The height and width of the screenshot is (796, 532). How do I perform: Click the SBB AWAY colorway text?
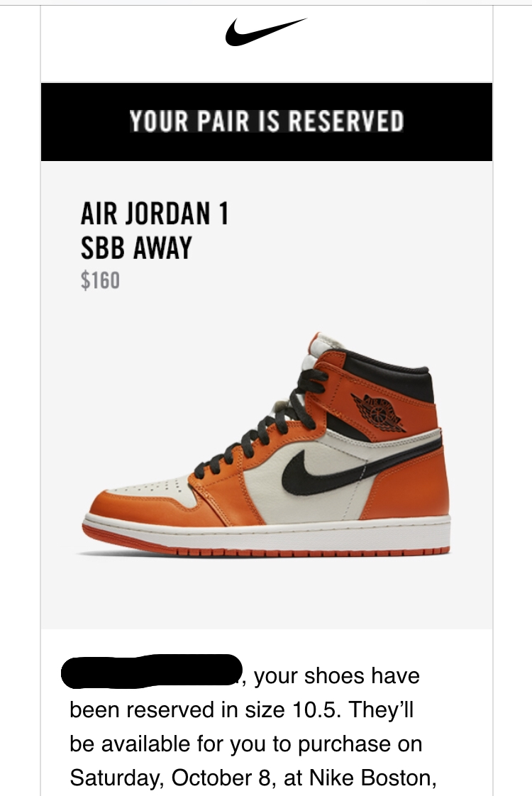pos(136,248)
